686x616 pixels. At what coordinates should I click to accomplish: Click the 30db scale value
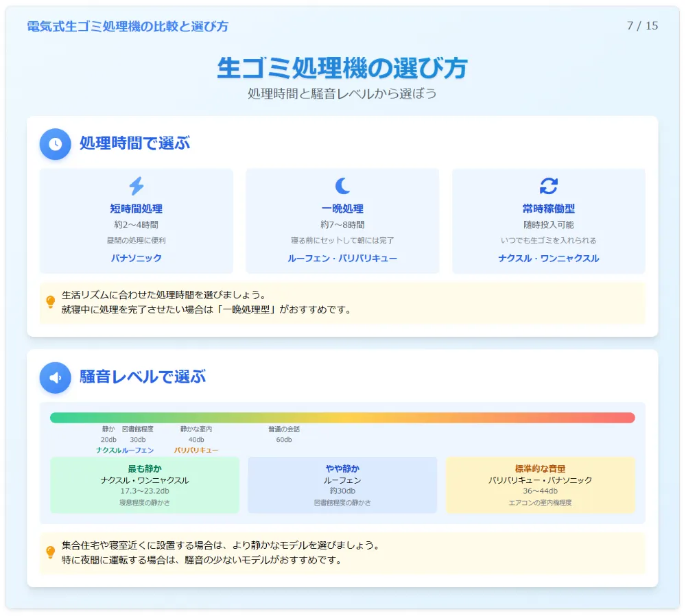[x=138, y=440]
